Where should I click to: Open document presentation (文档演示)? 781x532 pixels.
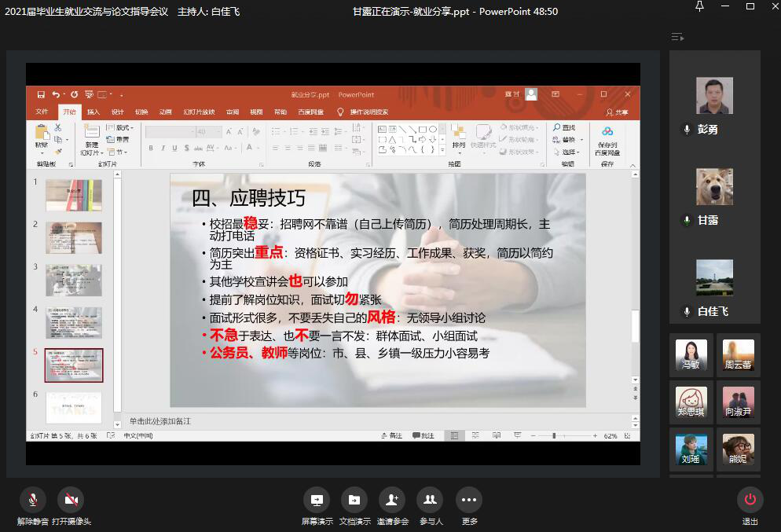[x=354, y=500]
